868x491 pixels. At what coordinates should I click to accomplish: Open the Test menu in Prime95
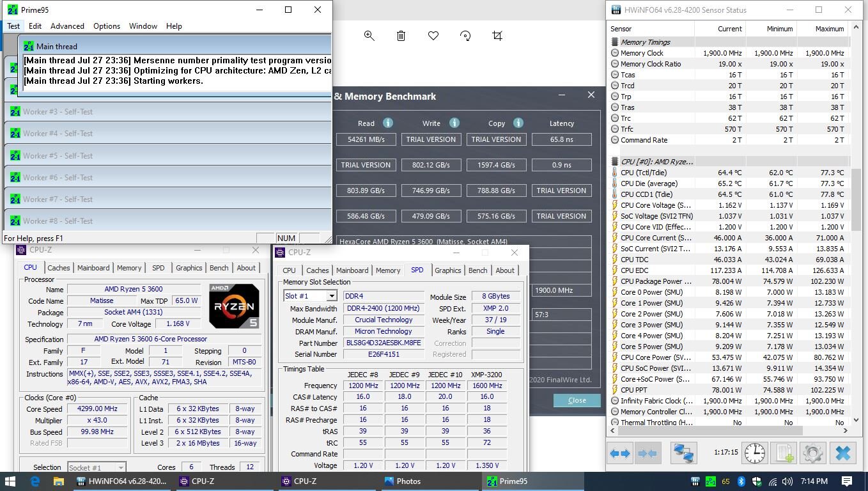click(13, 26)
